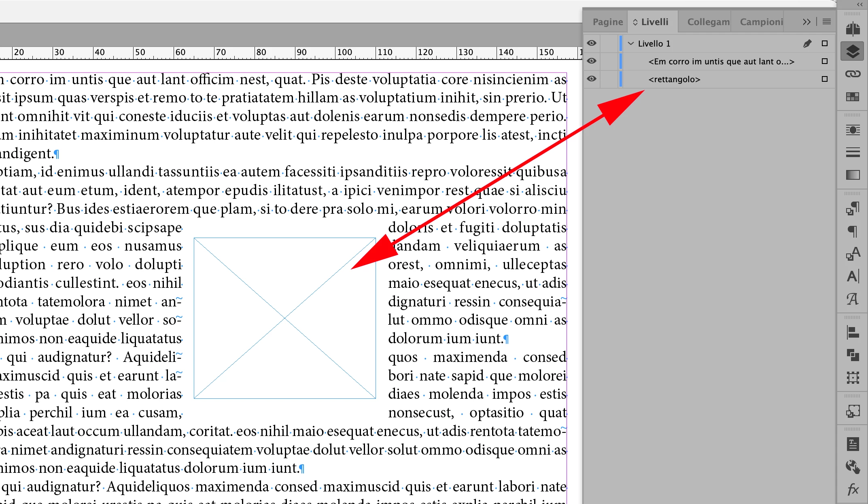Collapse the Livello 1 layer
868x504 pixels.
tap(630, 43)
